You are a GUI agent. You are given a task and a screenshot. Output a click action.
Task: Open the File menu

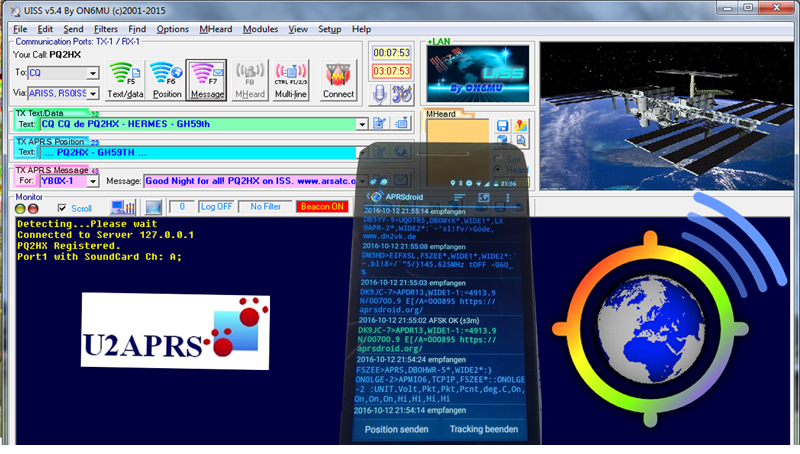(20, 29)
